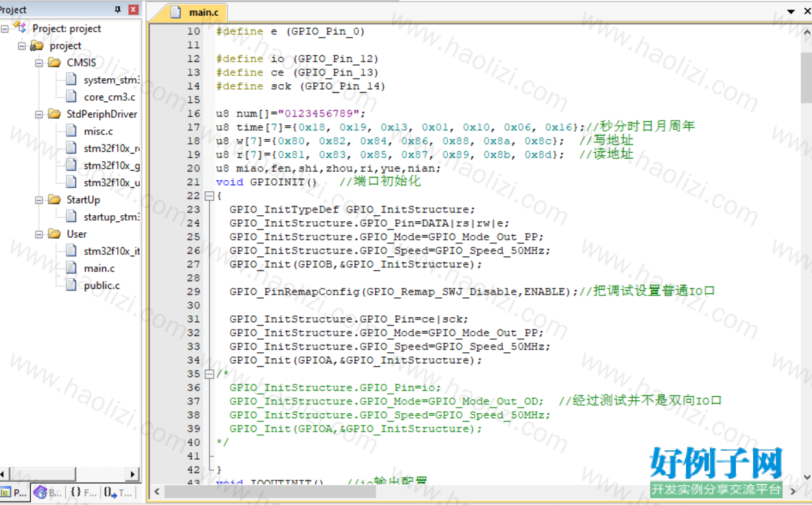This screenshot has width=812, height=505.
Task: Fold the comment block at line 35
Action: [209, 374]
